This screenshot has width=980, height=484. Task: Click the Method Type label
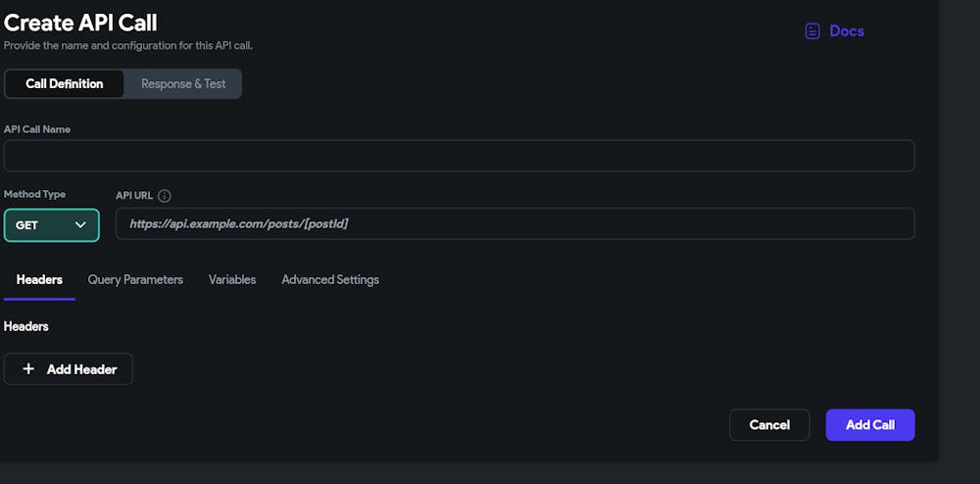tap(34, 195)
